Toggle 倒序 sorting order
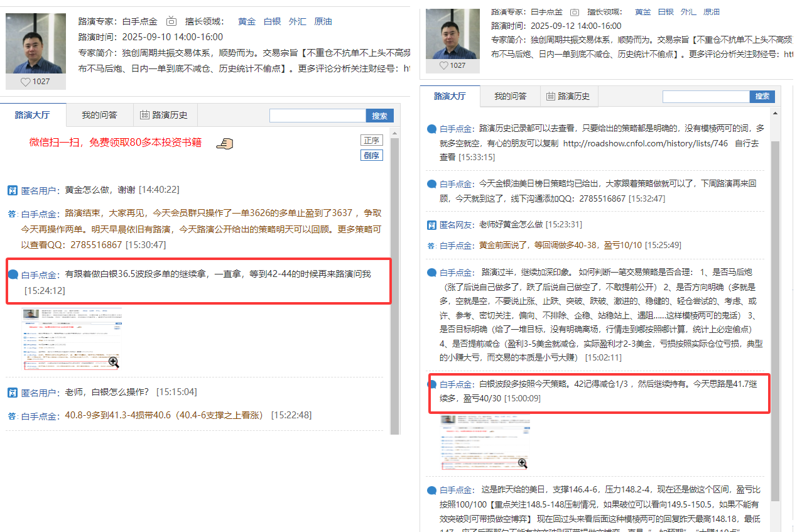 point(371,155)
